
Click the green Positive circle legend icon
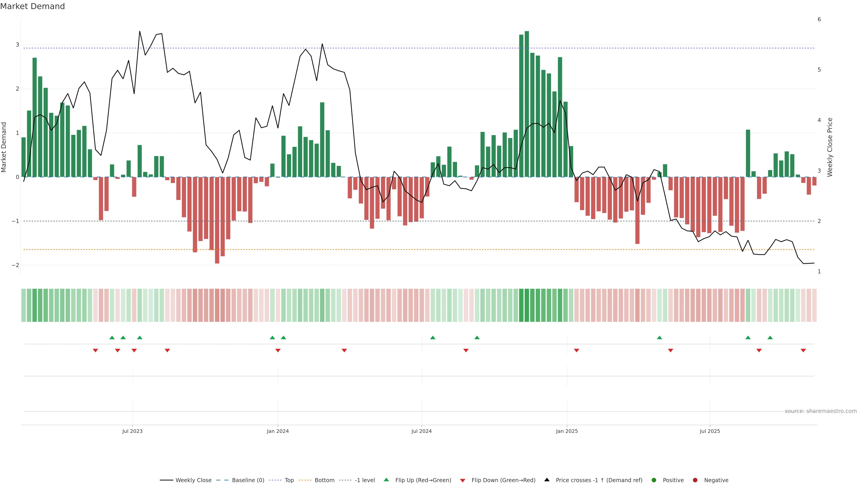(x=654, y=480)
